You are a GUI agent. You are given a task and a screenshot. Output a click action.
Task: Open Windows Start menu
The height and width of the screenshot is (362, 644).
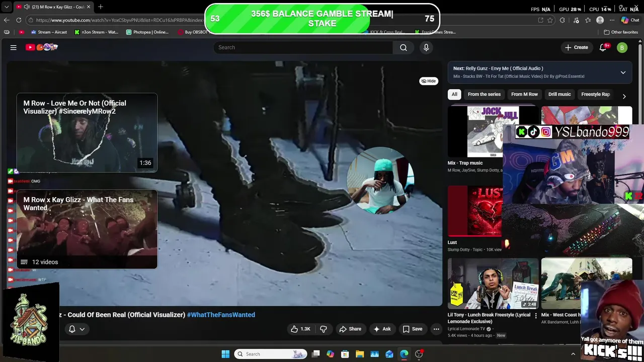coord(225,354)
